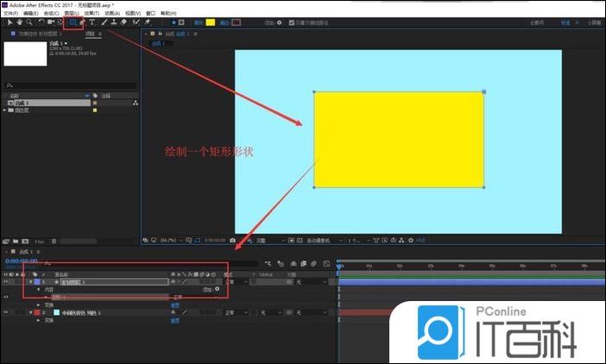Image resolution: width=606 pixels, height=364 pixels.
Task: Open the resolution 完整 dropdown in viewer
Action: click(x=263, y=240)
